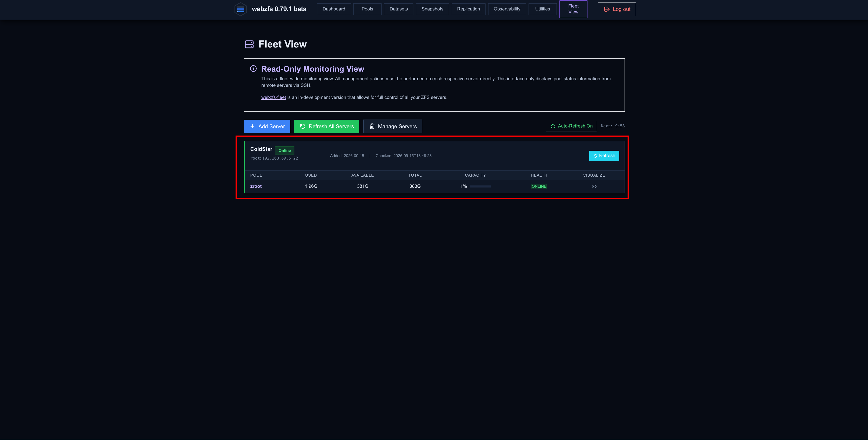Click the eye icon to visualize zroot pool
The image size is (868, 440).
pyautogui.click(x=594, y=187)
